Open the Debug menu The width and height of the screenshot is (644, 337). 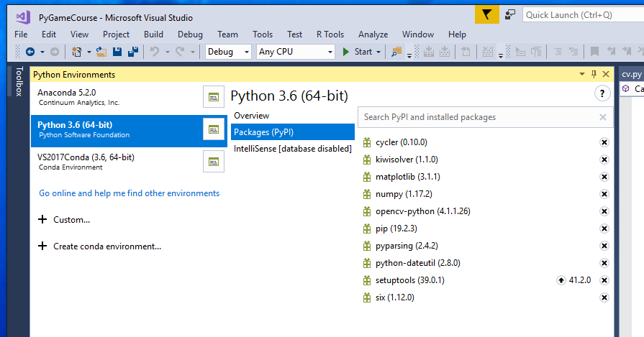(190, 34)
